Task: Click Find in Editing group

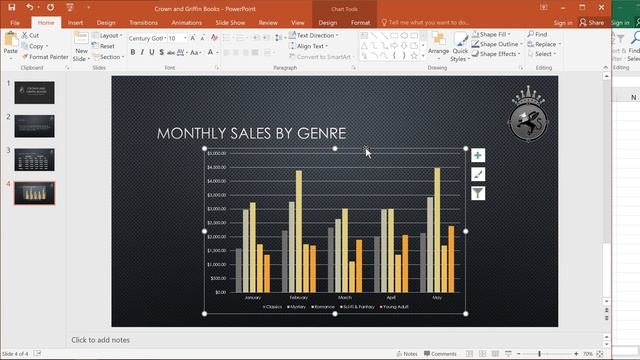Action: [537, 34]
